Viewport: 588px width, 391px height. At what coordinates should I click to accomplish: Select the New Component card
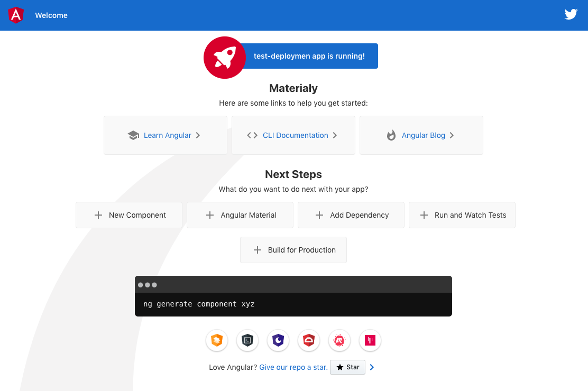129,215
